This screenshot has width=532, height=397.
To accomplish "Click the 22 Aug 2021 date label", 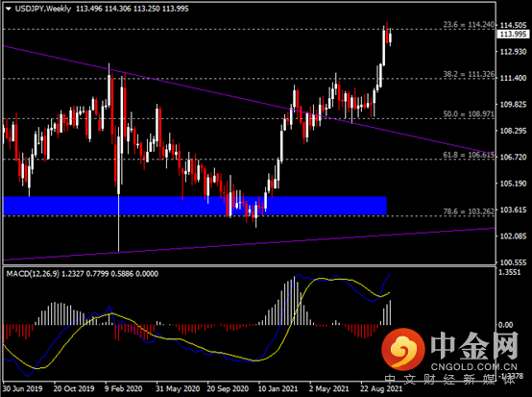I will pyautogui.click(x=381, y=388).
